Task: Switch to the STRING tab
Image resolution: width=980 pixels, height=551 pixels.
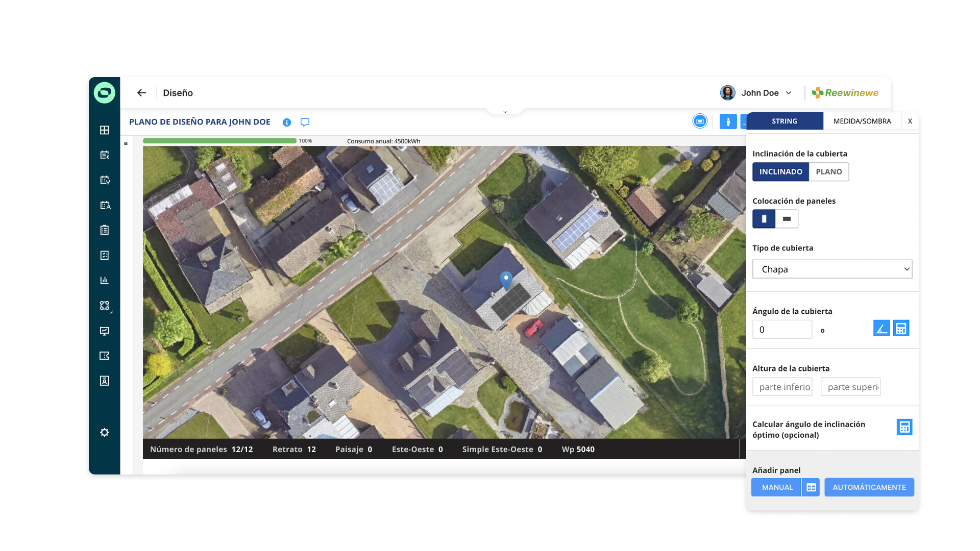Action: [784, 121]
